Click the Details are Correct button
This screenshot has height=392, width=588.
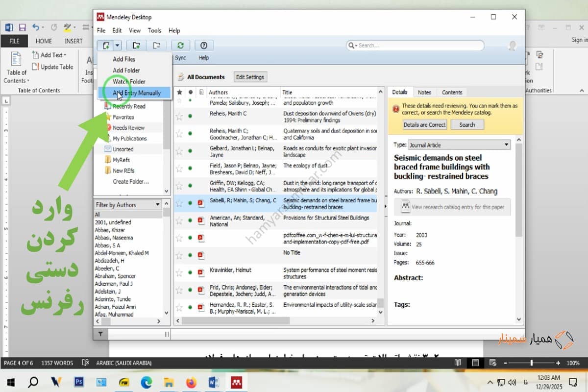[x=425, y=125]
